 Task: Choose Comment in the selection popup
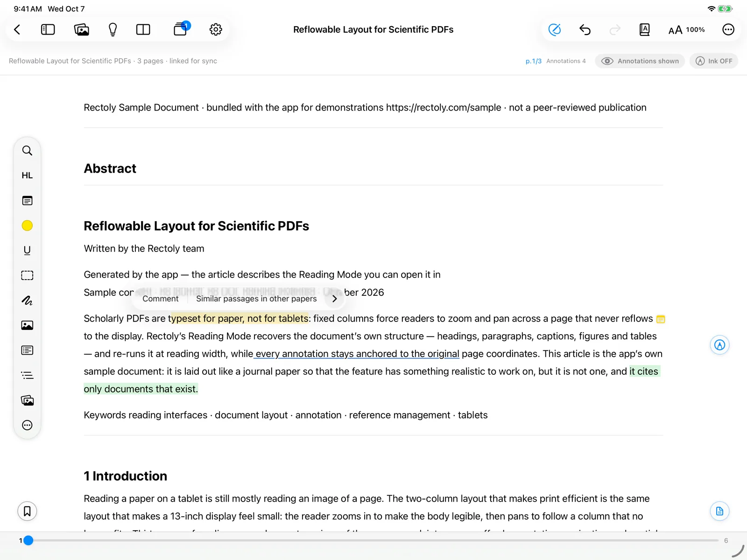click(160, 299)
